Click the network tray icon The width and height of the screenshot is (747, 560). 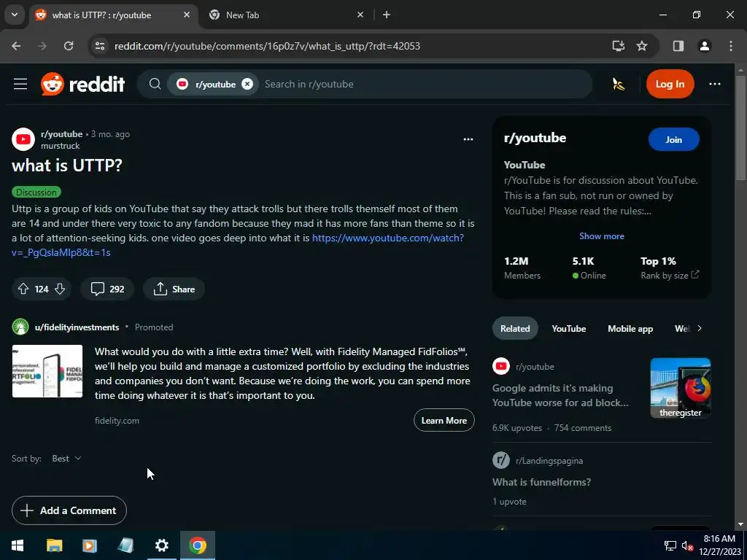[x=670, y=545]
